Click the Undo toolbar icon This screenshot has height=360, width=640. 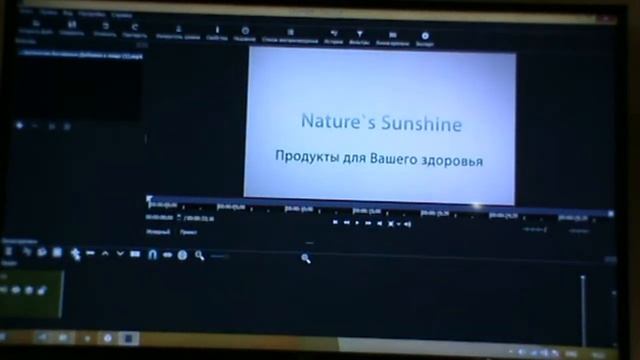pyautogui.click(x=106, y=26)
